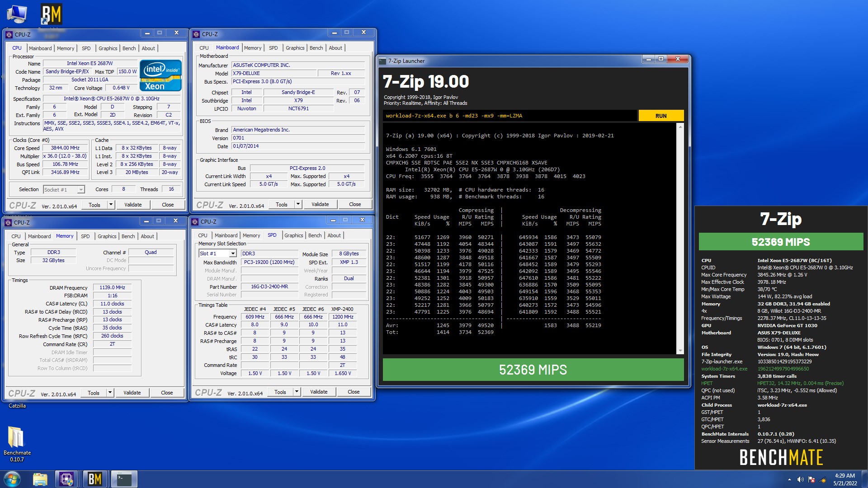Viewport: 868px width, 488px height.
Task: Expand Tools dropdown arrow in the SPD window
Action: [x=297, y=392]
